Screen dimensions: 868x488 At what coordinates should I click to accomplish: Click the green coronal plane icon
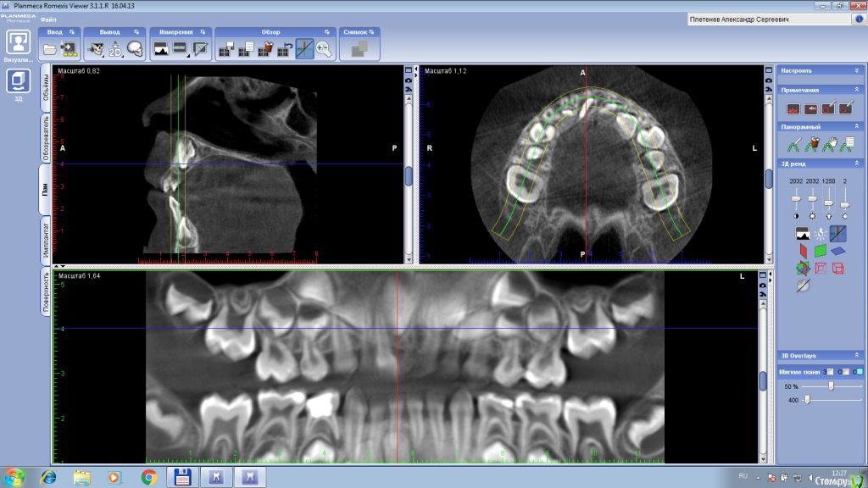pos(820,252)
